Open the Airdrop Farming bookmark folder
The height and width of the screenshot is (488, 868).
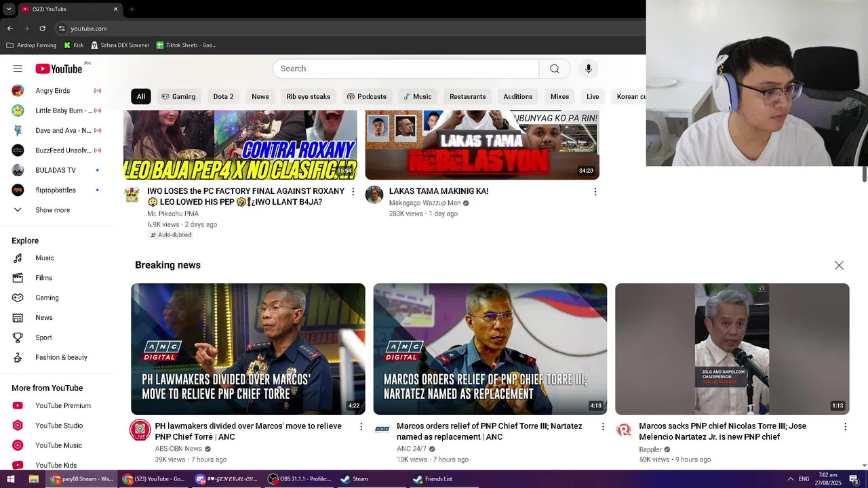pyautogui.click(x=31, y=45)
